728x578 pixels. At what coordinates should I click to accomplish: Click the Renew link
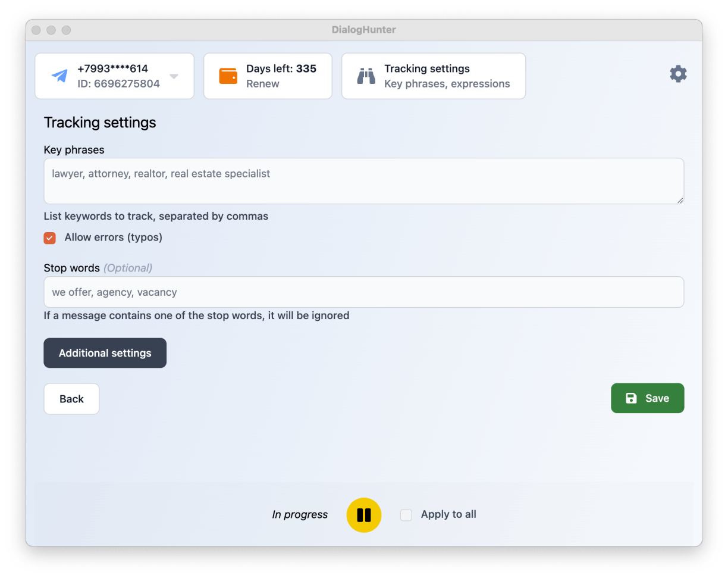(262, 84)
